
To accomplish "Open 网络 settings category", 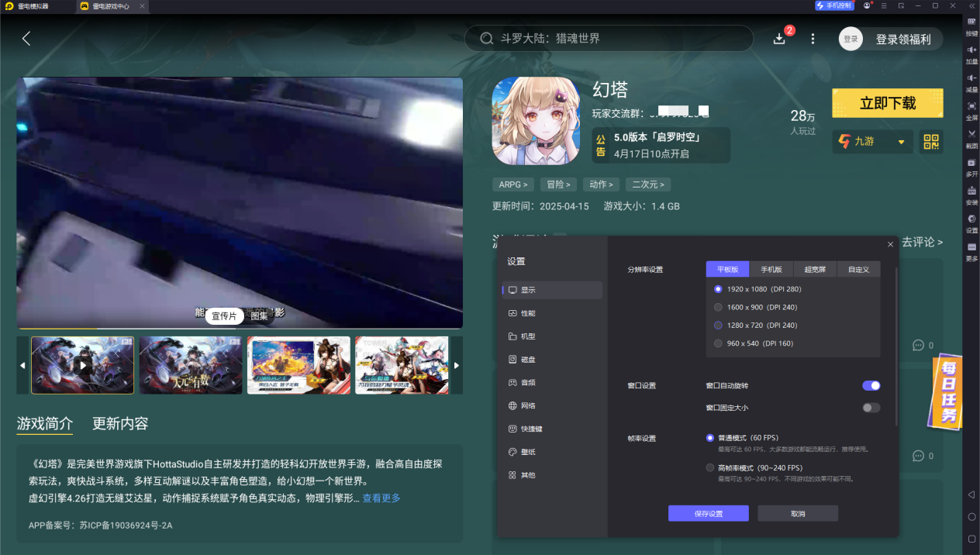I will tap(552, 405).
